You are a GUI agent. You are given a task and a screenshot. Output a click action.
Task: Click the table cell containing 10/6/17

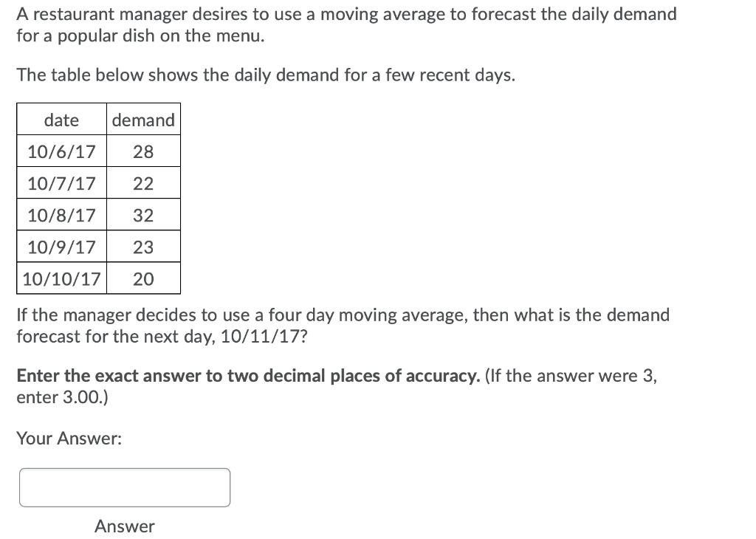(61, 151)
